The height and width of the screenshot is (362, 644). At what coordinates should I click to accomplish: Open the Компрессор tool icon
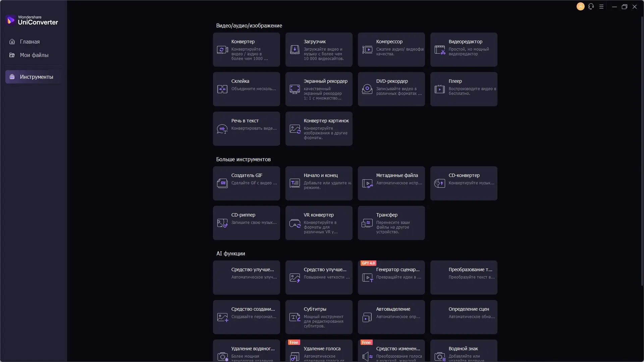click(x=367, y=50)
